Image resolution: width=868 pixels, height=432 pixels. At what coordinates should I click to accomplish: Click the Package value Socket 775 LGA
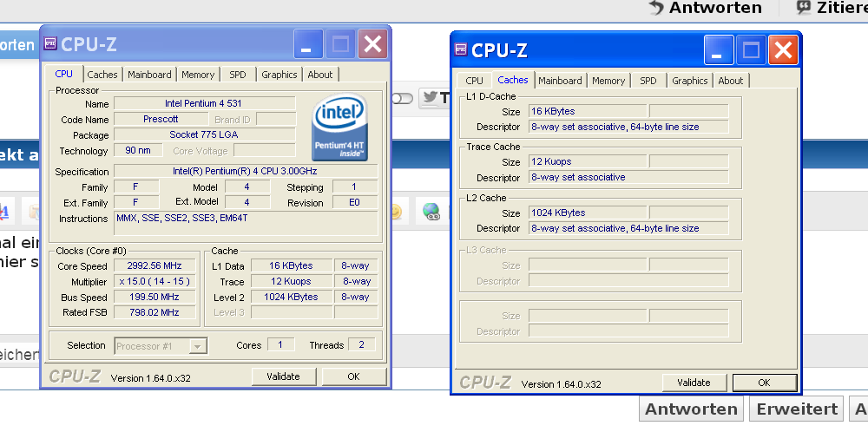coord(204,134)
